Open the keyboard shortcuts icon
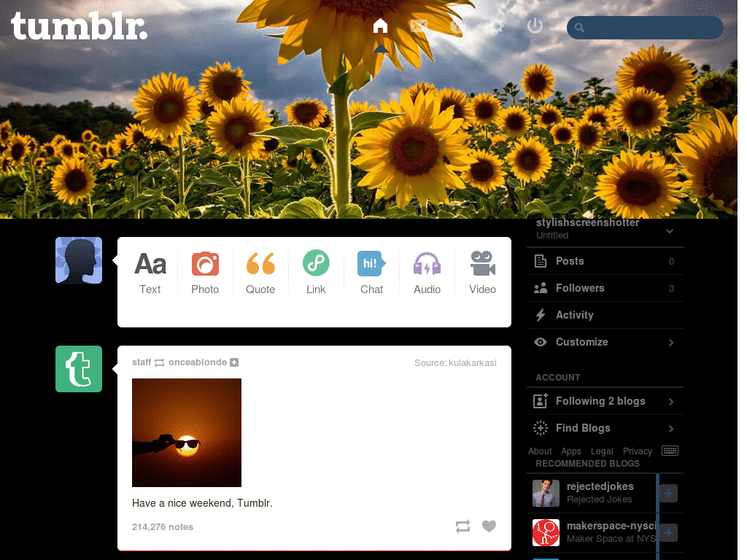747x560 pixels. point(670,451)
